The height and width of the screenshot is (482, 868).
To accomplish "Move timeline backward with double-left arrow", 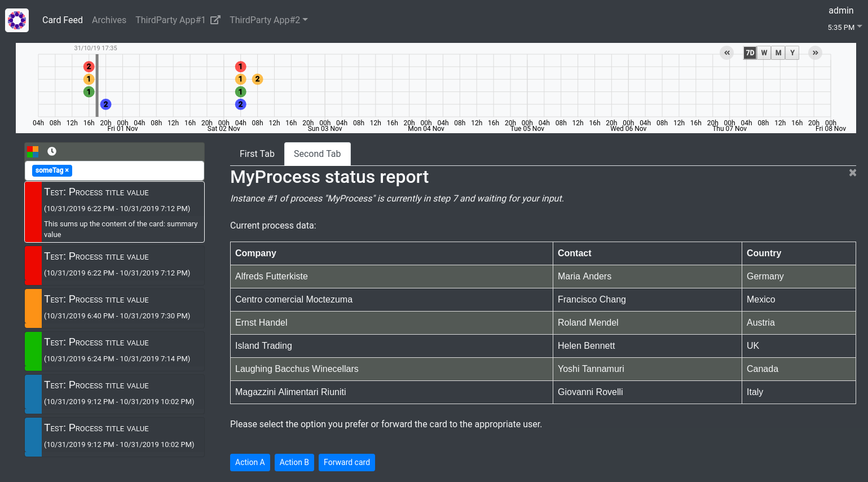I will click(x=727, y=53).
